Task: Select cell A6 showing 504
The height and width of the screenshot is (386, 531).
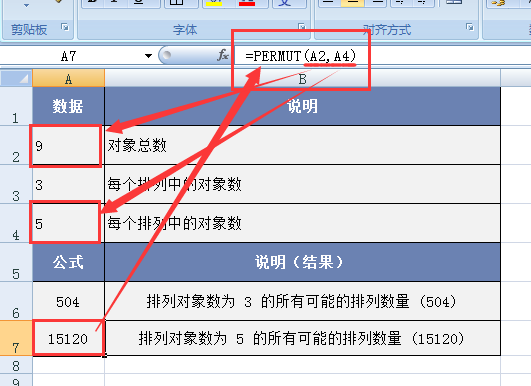Action: (x=69, y=301)
